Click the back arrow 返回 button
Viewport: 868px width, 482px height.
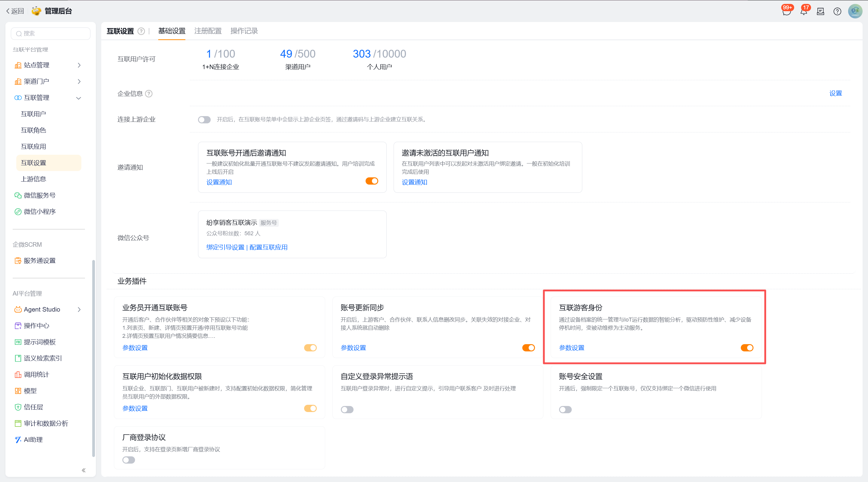coord(15,11)
